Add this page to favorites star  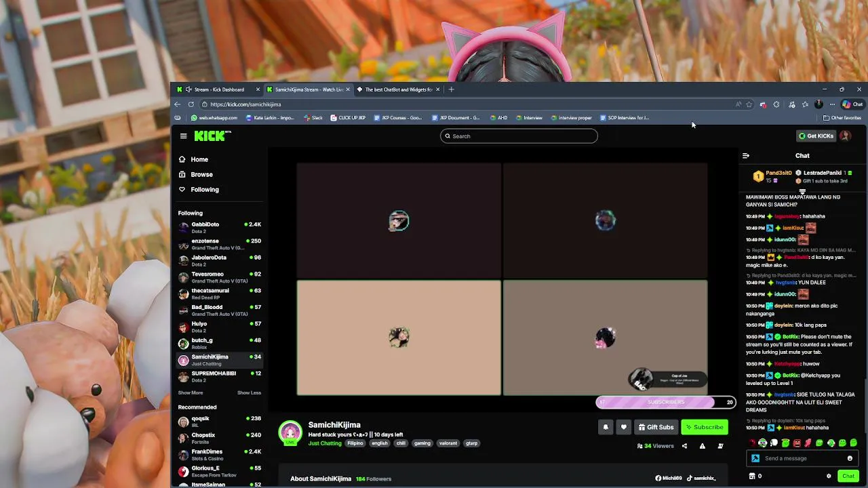(749, 104)
